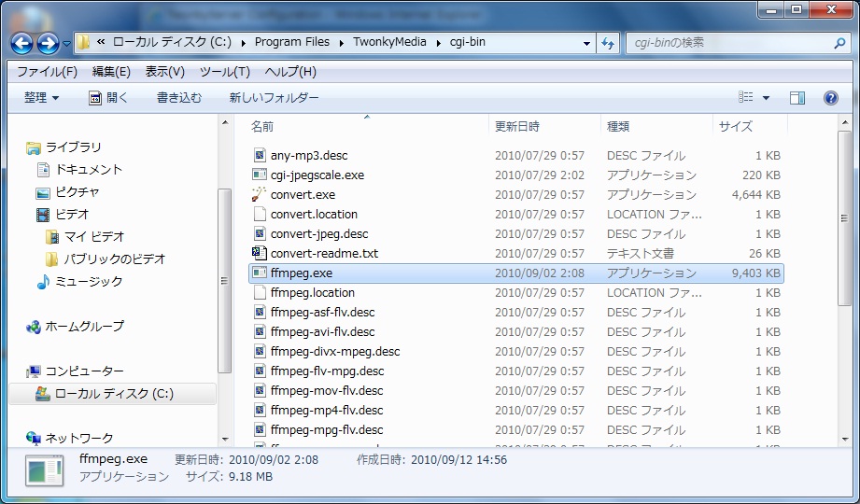
Task: Click the Back navigation arrow
Action: [21, 43]
